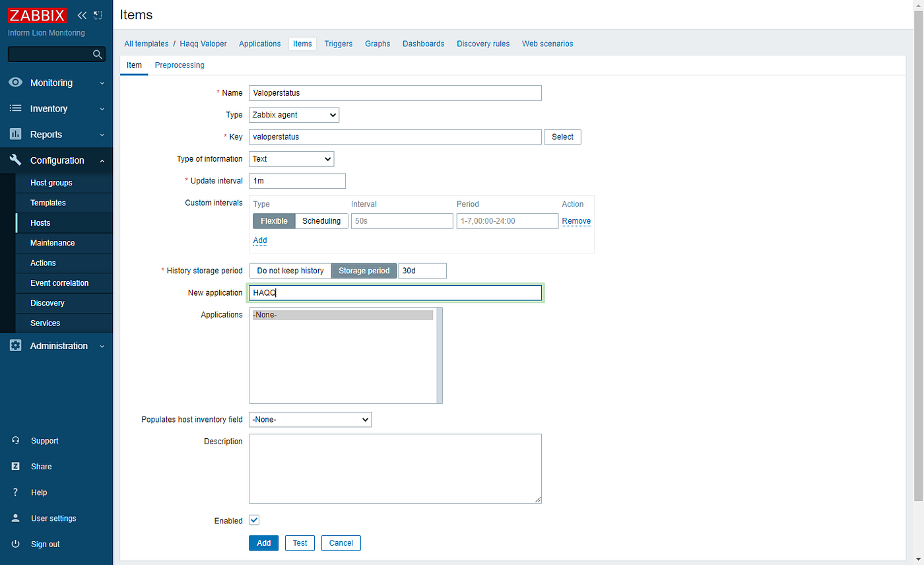Image resolution: width=924 pixels, height=565 pixels.
Task: Open the Applications tab
Action: (260, 44)
